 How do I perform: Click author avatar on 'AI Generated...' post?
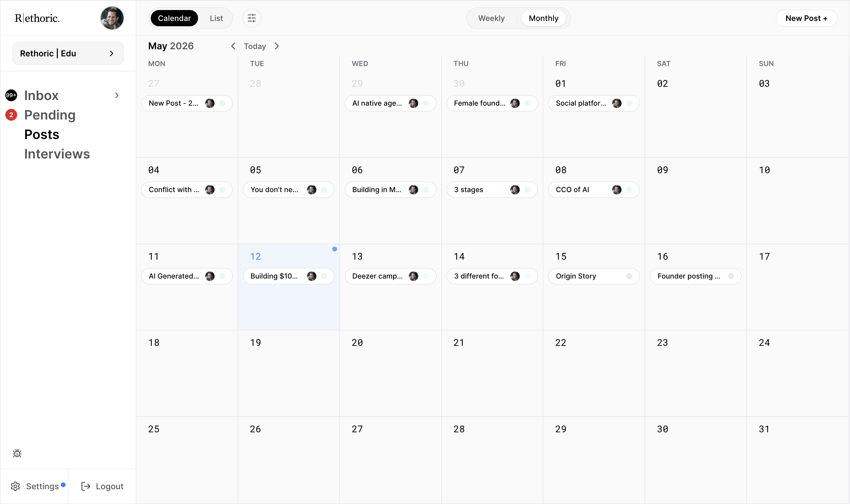click(210, 276)
